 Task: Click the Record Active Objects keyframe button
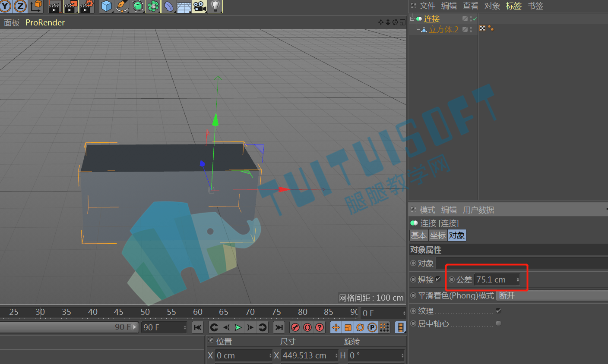(x=295, y=327)
